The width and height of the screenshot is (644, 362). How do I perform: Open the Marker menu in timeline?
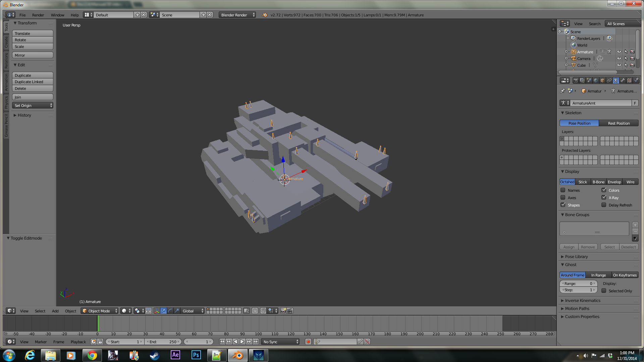41,342
